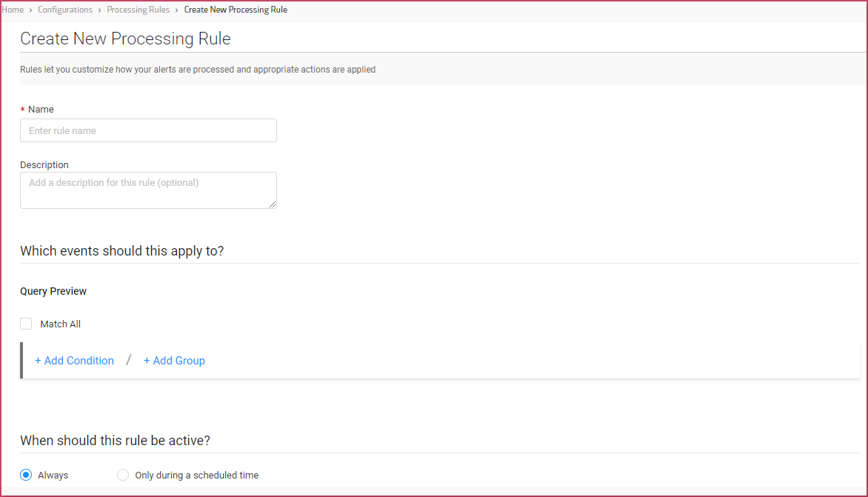
Task: Click the empty Match All checkbox square
Action: pos(26,323)
